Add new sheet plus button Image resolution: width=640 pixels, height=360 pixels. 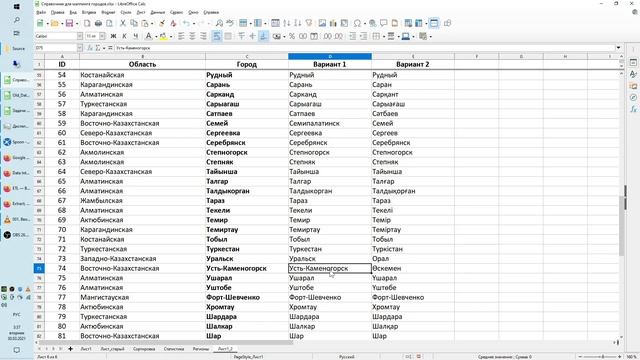pos(70,349)
